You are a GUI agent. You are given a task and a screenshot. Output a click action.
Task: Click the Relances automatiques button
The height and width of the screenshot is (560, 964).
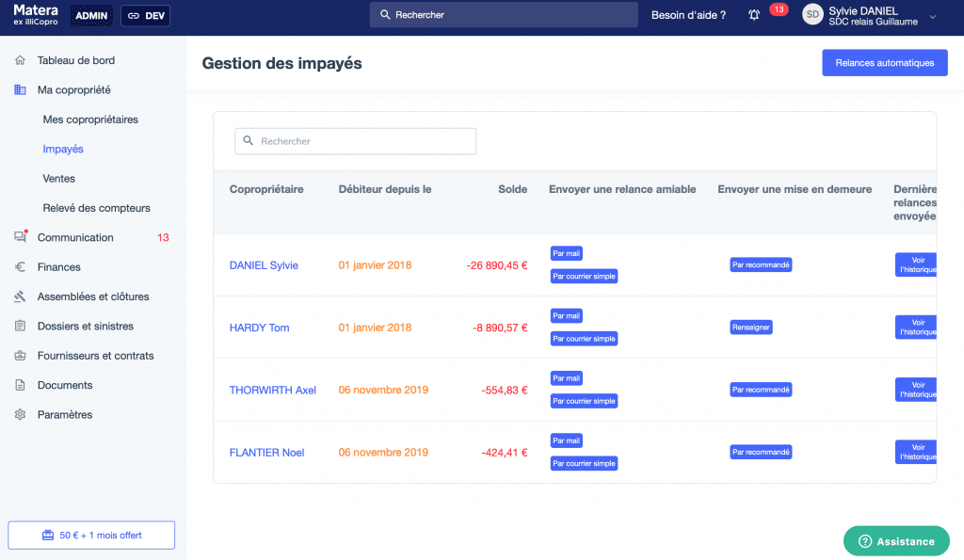pos(885,63)
